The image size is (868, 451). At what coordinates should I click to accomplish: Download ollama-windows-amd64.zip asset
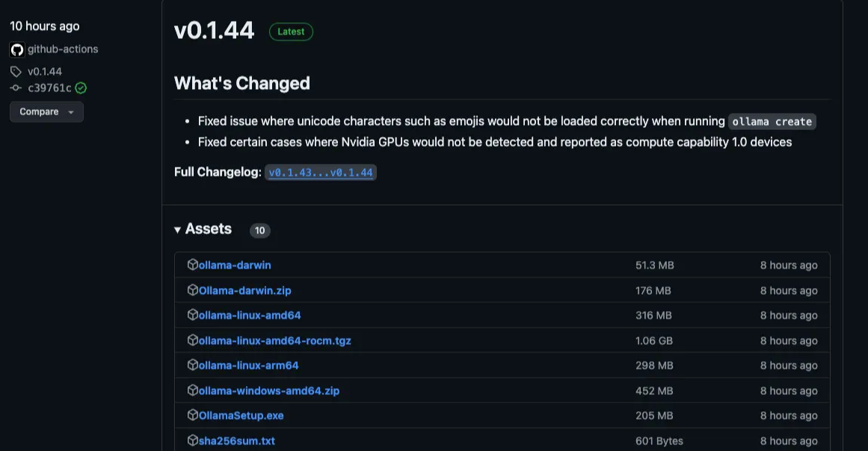(269, 390)
